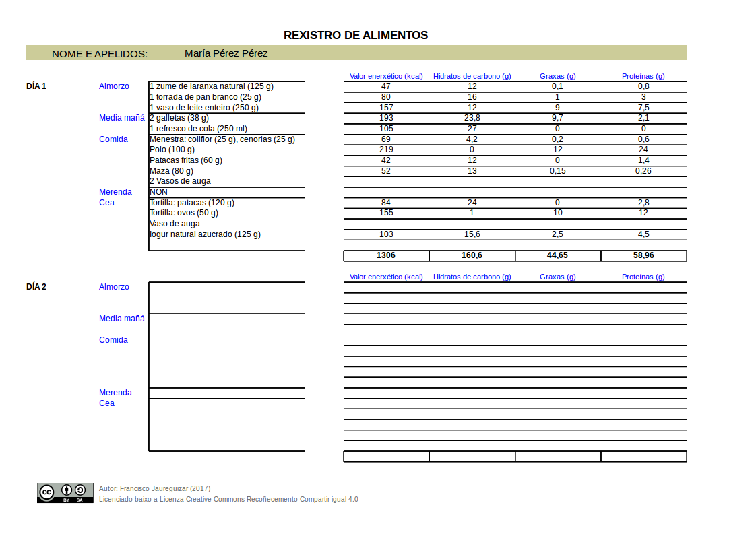Screen dimensions: 756x534
Task: Click the 'Almorzo' label under Día 1
Action: 114,86
